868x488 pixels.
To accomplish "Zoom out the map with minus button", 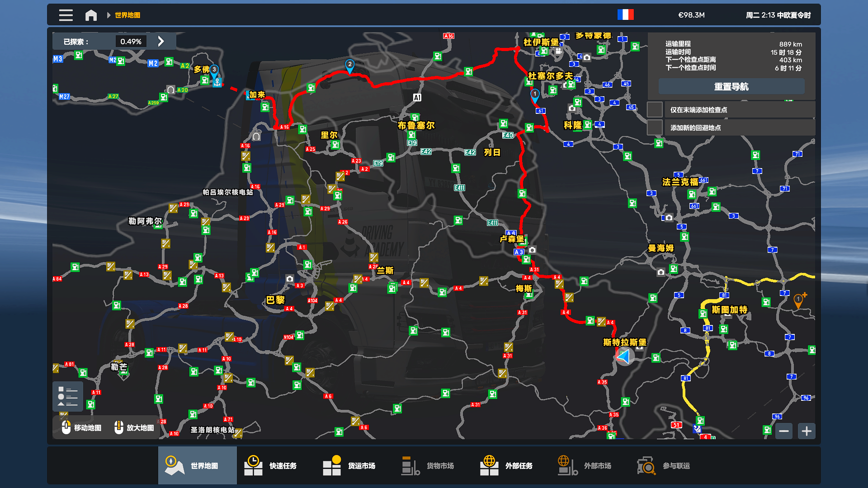I will pyautogui.click(x=784, y=431).
